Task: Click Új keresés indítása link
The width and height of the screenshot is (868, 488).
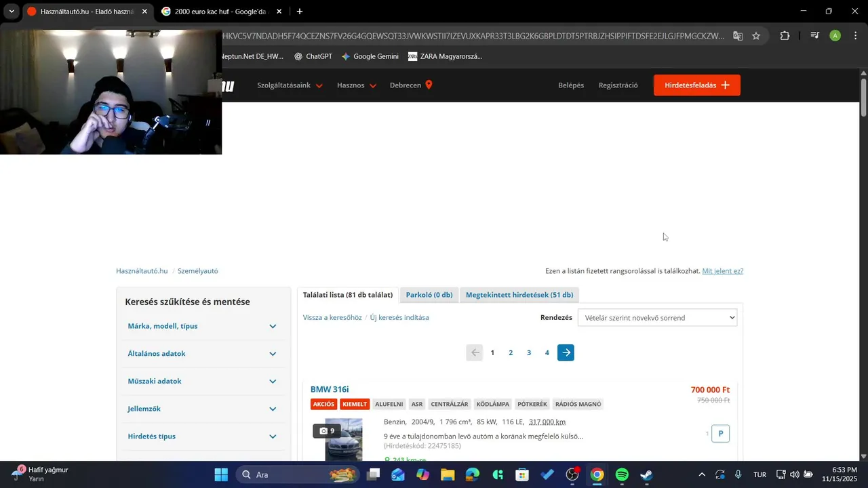Action: click(399, 317)
